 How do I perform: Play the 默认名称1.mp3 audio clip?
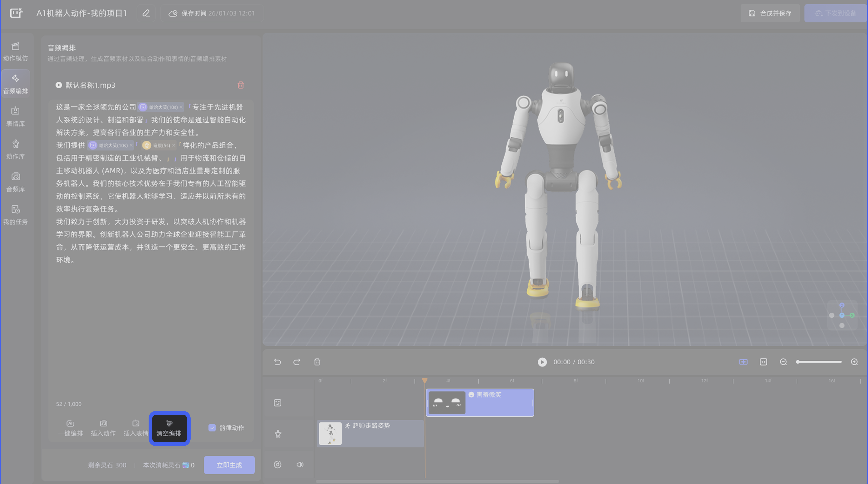coord(58,85)
